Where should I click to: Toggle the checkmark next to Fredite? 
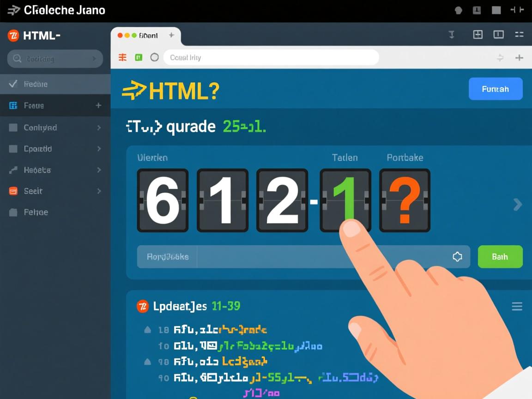pyautogui.click(x=13, y=84)
